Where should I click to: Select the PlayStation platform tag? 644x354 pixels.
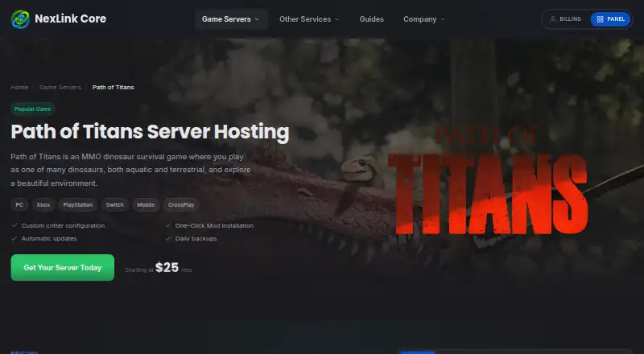(x=78, y=205)
